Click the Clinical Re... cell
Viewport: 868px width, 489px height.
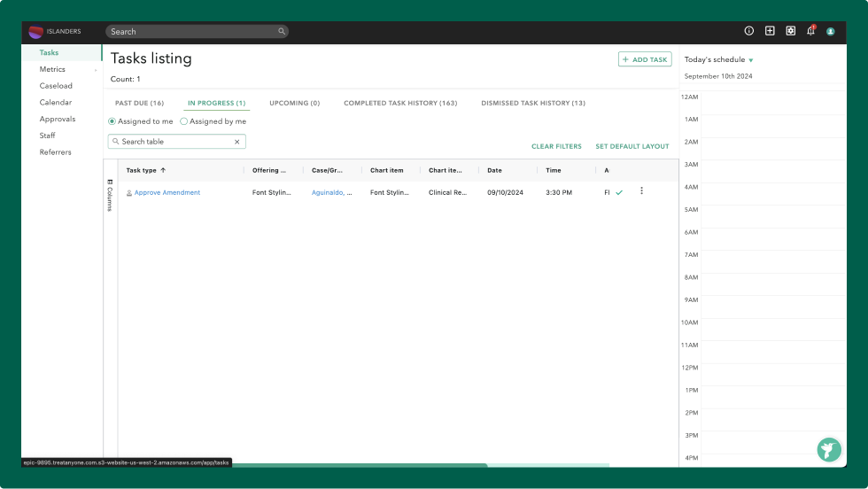(447, 193)
